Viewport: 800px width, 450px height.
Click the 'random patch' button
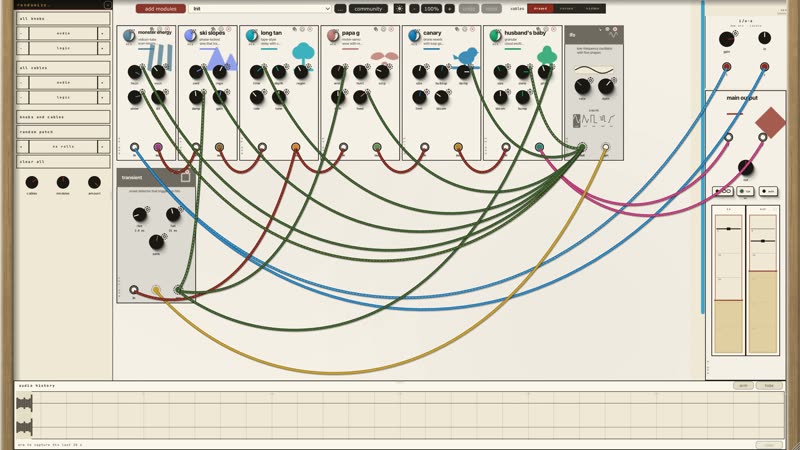point(63,132)
